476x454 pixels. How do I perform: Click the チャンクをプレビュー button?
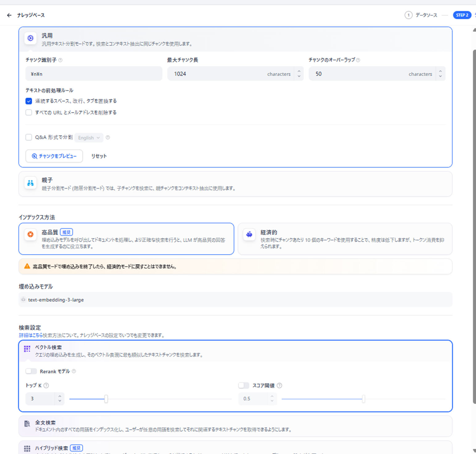pos(54,156)
